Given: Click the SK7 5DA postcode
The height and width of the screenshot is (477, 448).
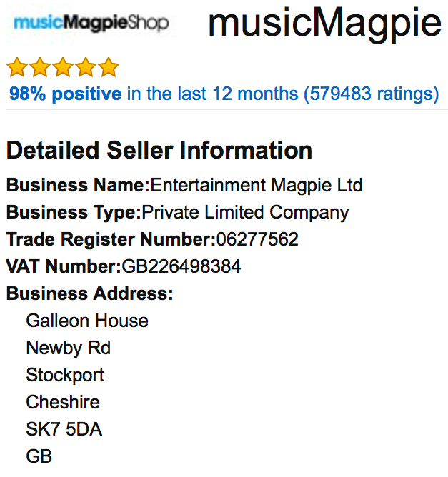Looking at the screenshot, I should (x=64, y=429).
